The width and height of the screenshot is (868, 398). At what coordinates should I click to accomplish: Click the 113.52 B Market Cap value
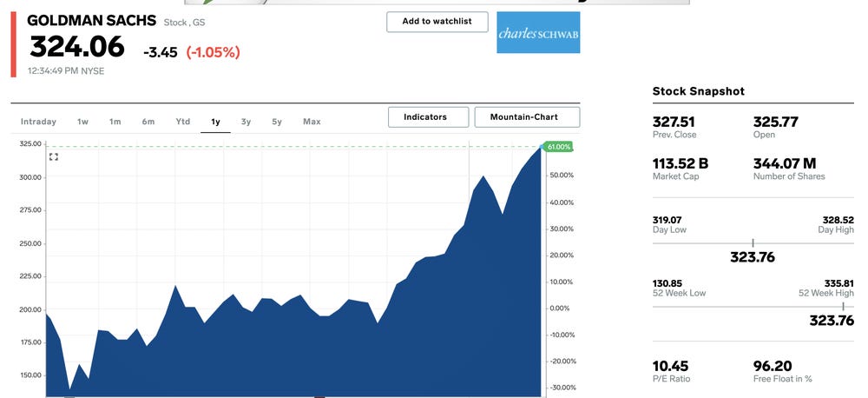681,163
